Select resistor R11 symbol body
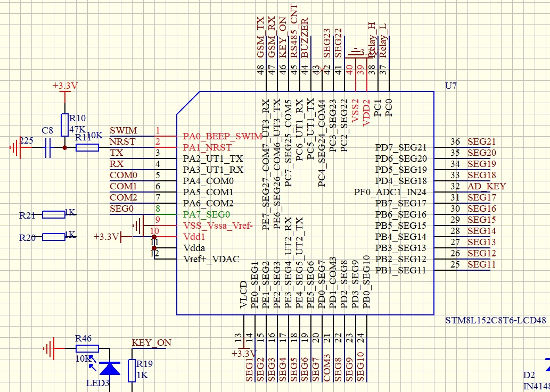Image resolution: width=550 pixels, height=392 pixels. click(87, 147)
